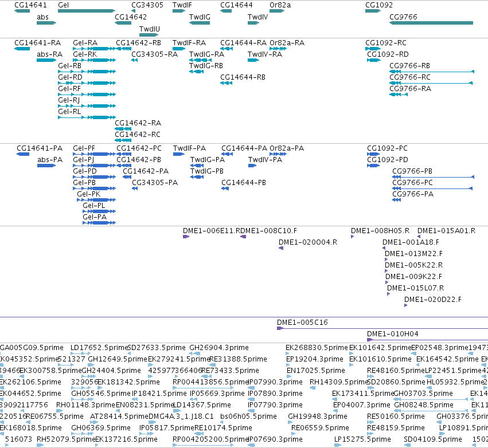Click EST label RH14309.5prime
Viewport: 488px width, 448px height.
click(x=339, y=382)
